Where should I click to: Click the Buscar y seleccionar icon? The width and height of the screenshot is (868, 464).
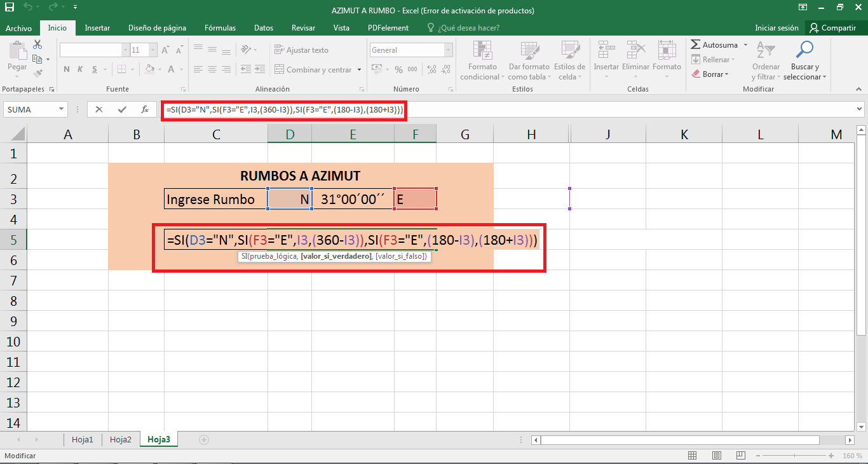pyautogui.click(x=804, y=59)
